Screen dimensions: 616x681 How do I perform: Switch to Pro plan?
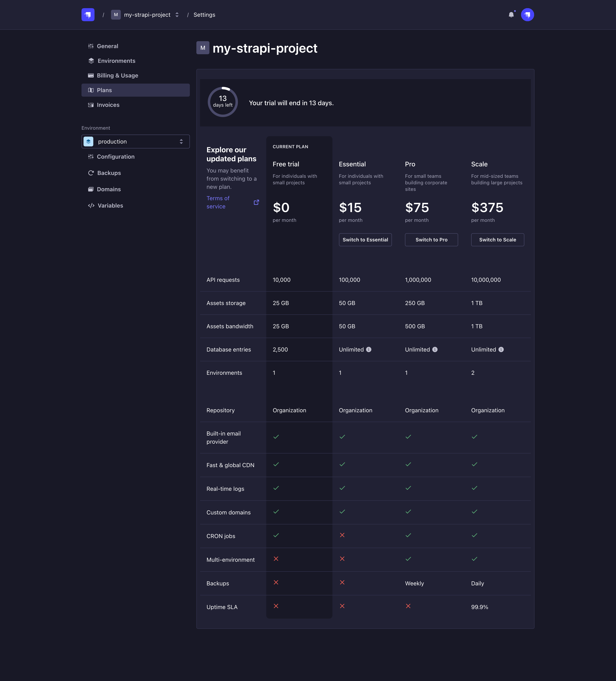431,240
